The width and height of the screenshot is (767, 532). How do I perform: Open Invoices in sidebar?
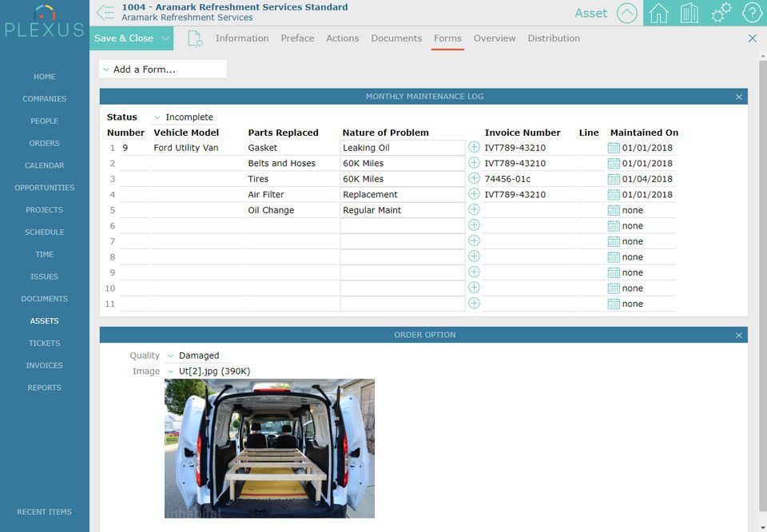click(x=45, y=365)
